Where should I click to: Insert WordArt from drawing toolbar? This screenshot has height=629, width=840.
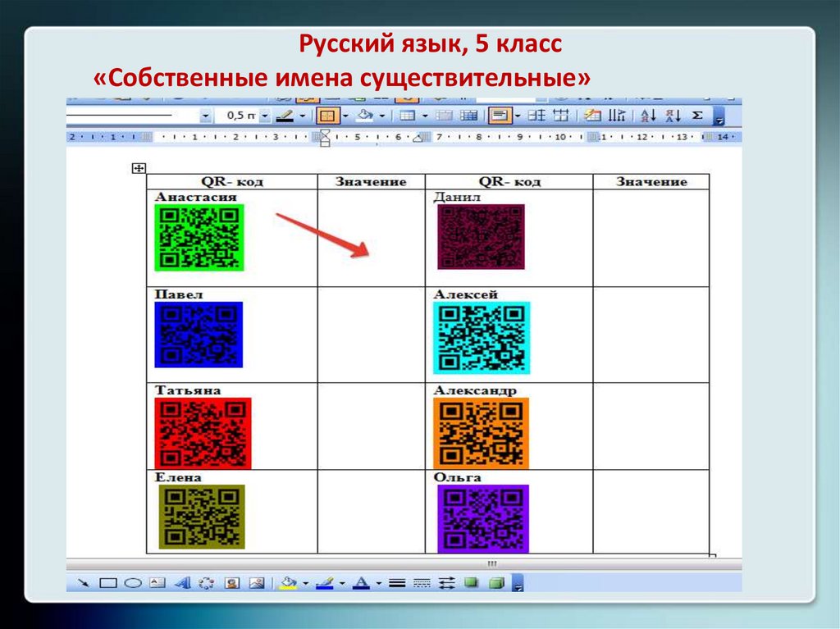(183, 583)
